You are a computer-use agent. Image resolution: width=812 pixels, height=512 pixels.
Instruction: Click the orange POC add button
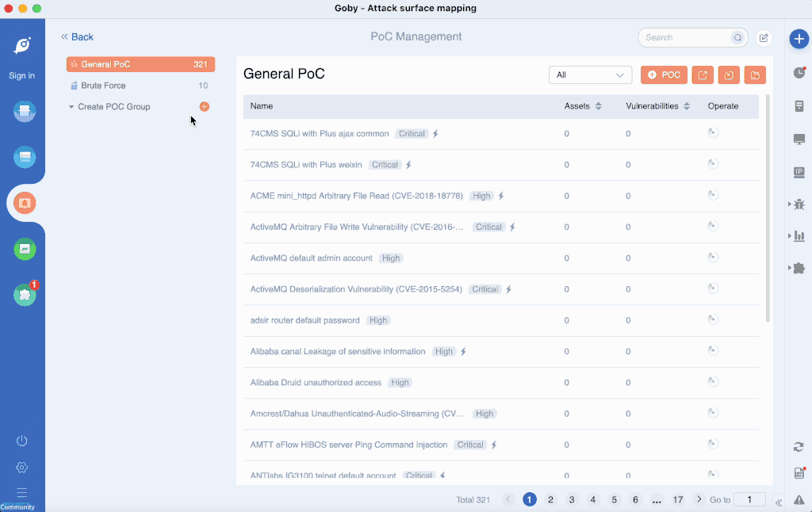[664, 75]
